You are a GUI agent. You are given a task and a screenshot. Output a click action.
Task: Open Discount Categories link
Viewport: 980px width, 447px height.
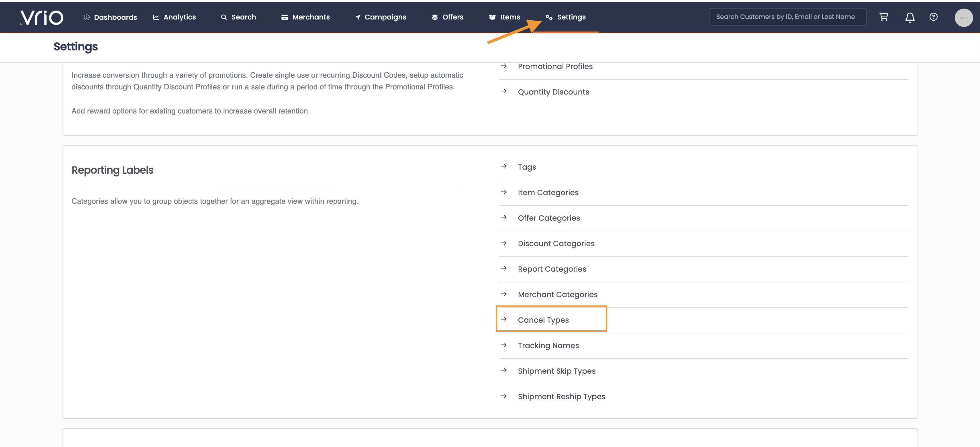click(556, 244)
